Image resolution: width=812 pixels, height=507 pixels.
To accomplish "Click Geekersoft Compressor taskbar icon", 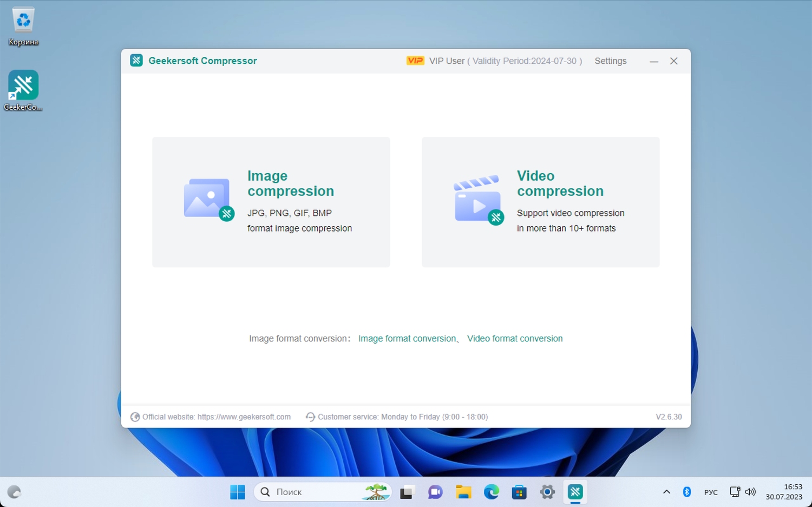I will coord(575,492).
